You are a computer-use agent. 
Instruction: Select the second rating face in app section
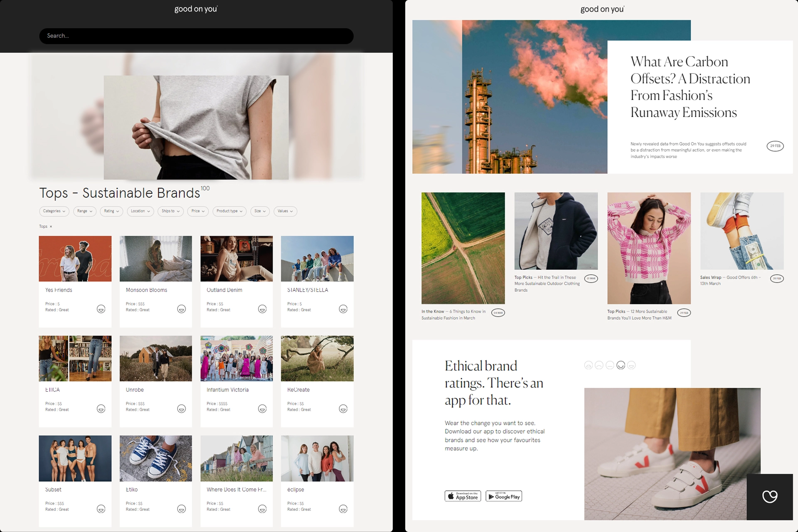599,365
